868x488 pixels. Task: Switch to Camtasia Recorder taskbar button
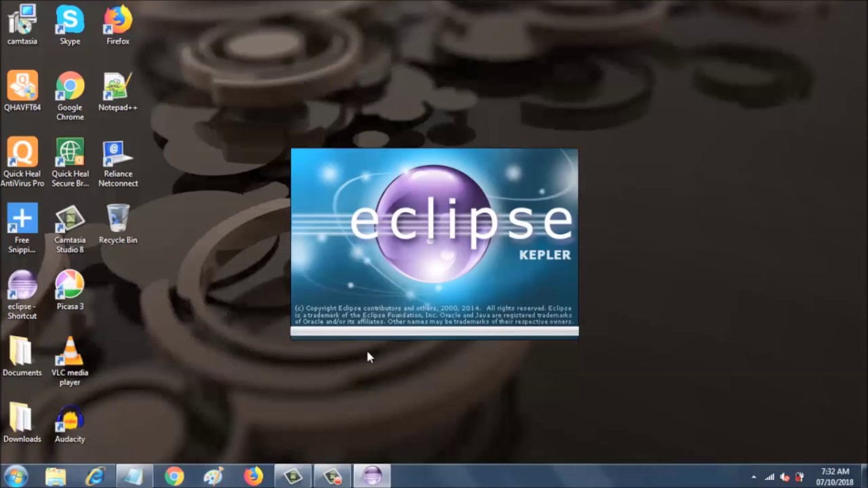click(332, 476)
